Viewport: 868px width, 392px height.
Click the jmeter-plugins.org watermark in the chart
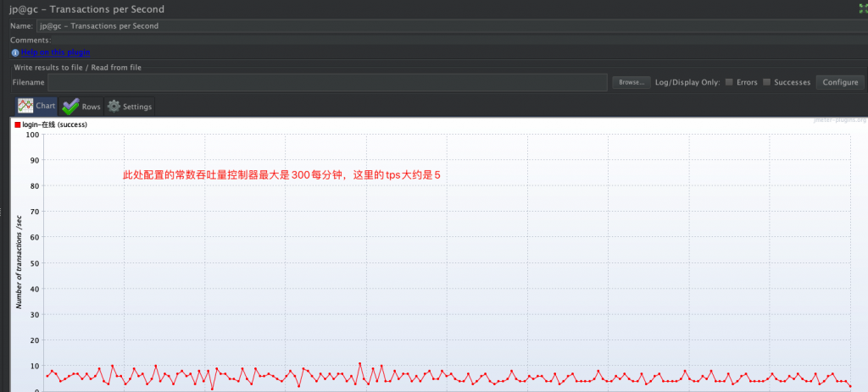point(838,120)
